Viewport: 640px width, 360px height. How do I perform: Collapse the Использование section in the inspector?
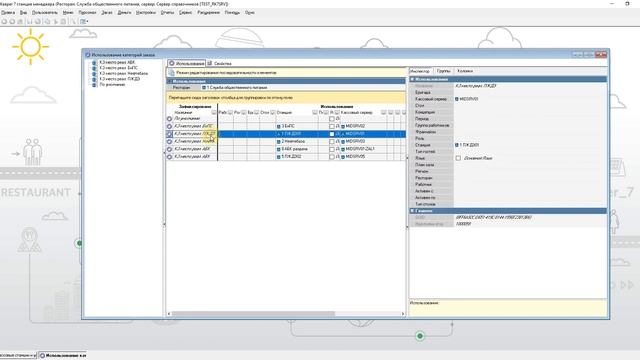click(x=412, y=79)
